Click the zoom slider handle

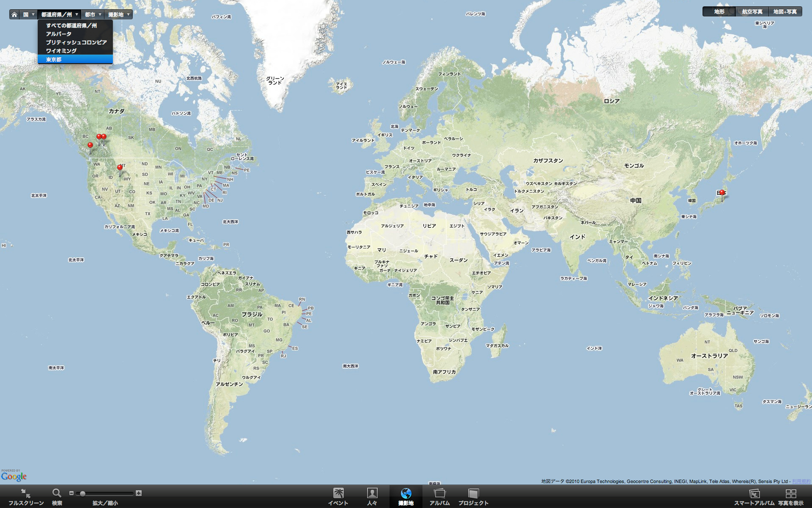point(83,494)
